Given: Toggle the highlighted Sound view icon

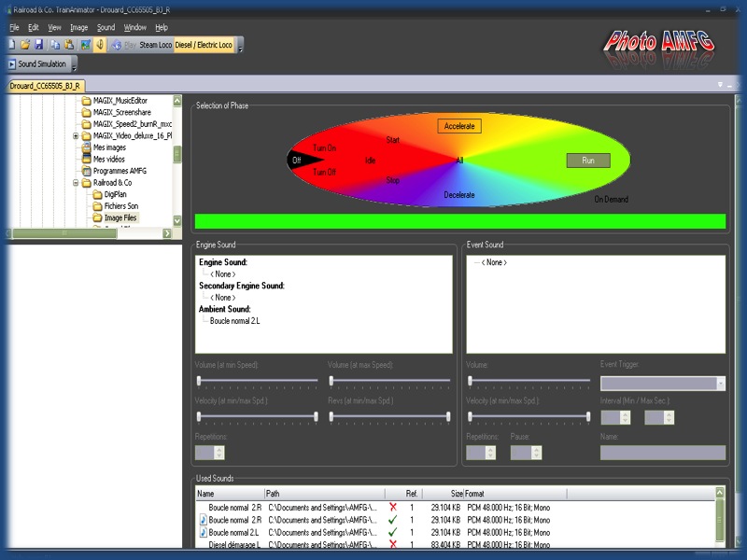Looking at the screenshot, I should click(100, 45).
